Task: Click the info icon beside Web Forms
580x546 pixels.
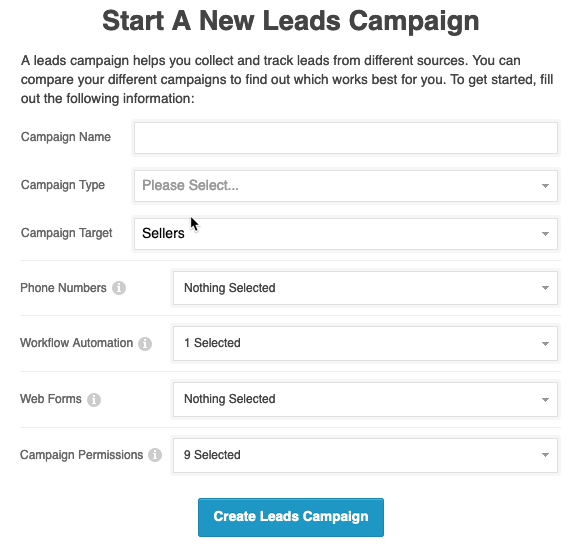Action: pos(94,400)
